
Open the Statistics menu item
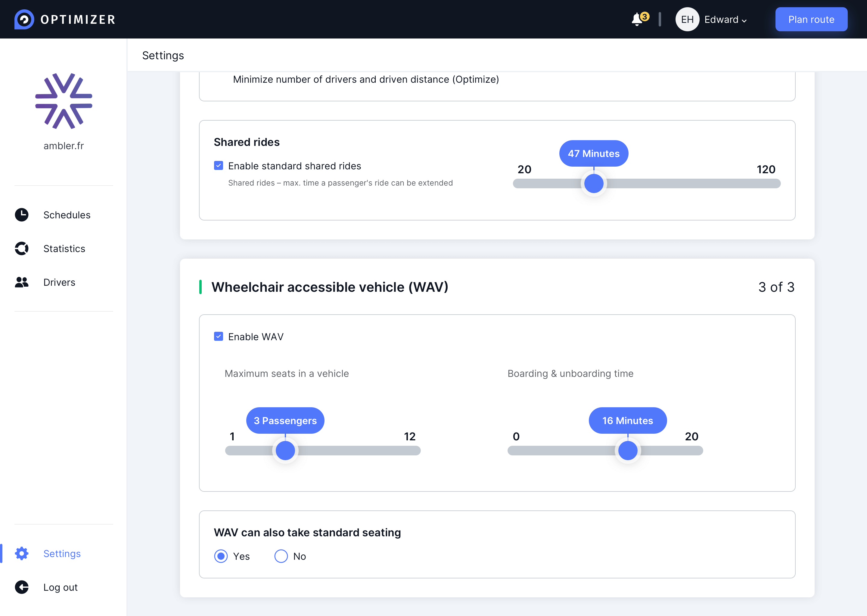click(x=64, y=248)
